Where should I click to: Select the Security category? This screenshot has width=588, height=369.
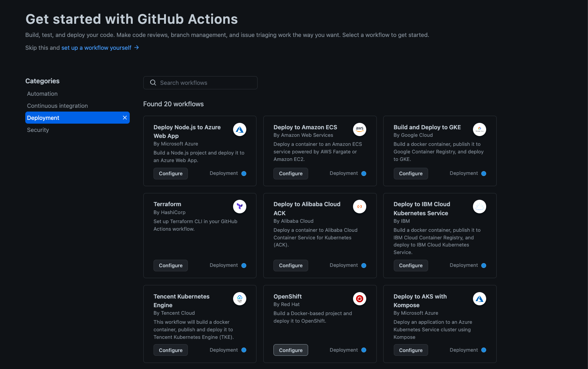click(38, 130)
